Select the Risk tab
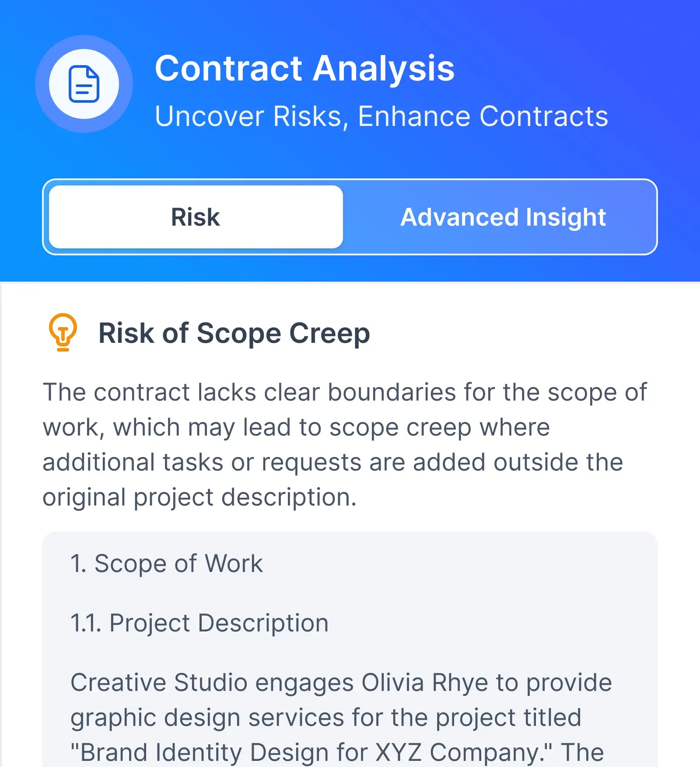Image resolution: width=700 pixels, height=767 pixels. 196,217
